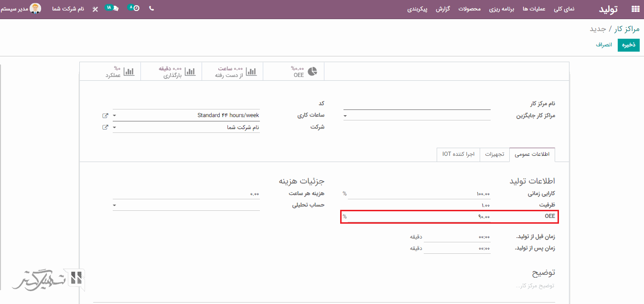
Task: Expand the analytic account dropdown
Action: click(x=115, y=206)
